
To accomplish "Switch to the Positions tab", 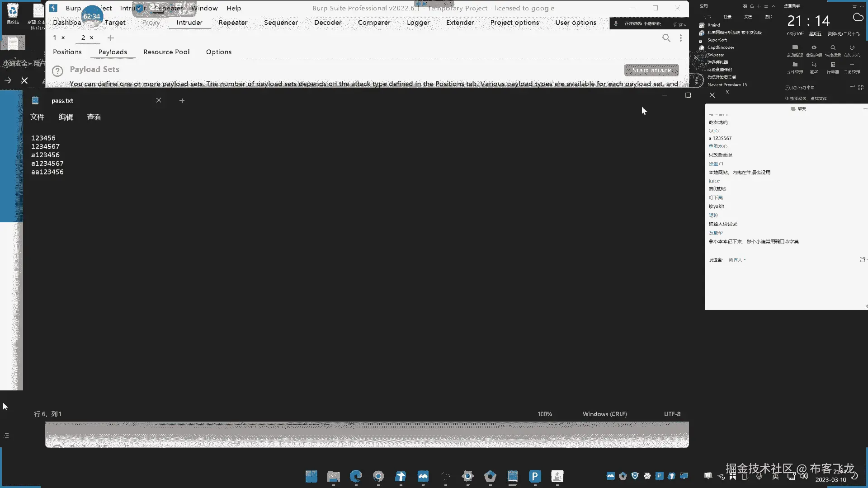I will click(x=67, y=52).
